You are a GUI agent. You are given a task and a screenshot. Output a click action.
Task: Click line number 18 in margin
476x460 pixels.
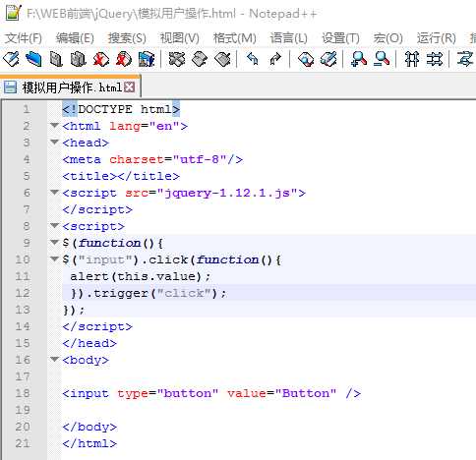point(23,393)
